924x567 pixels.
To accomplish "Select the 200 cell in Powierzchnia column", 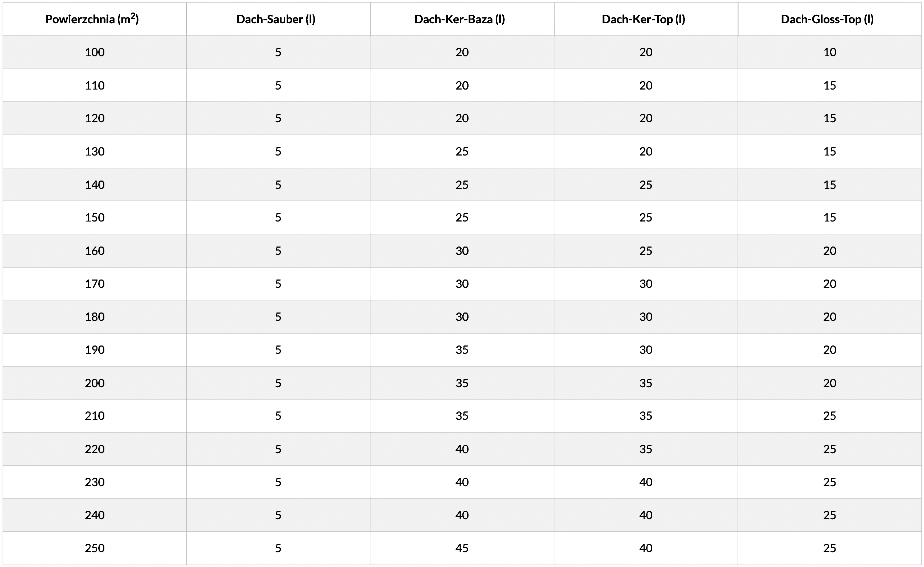I will tap(95, 383).
